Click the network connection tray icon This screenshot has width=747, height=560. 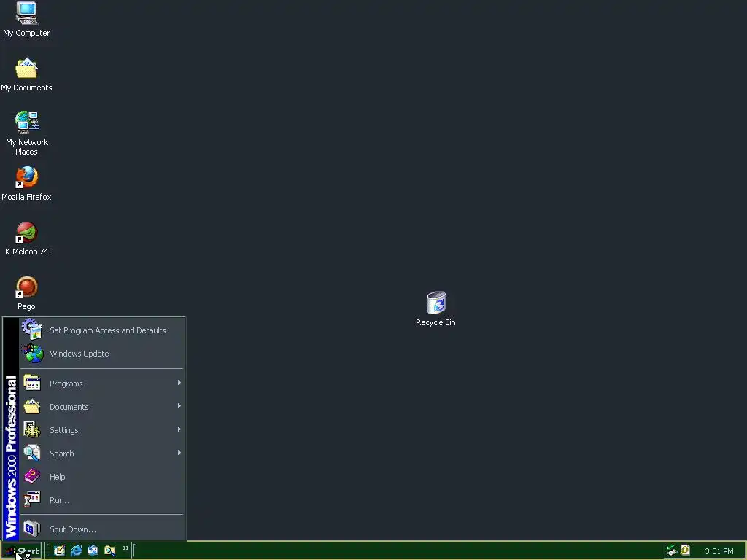[x=672, y=551]
